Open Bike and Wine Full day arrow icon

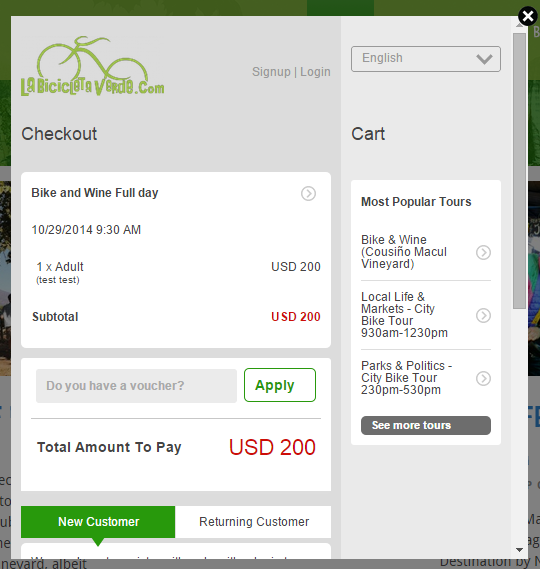tap(308, 193)
